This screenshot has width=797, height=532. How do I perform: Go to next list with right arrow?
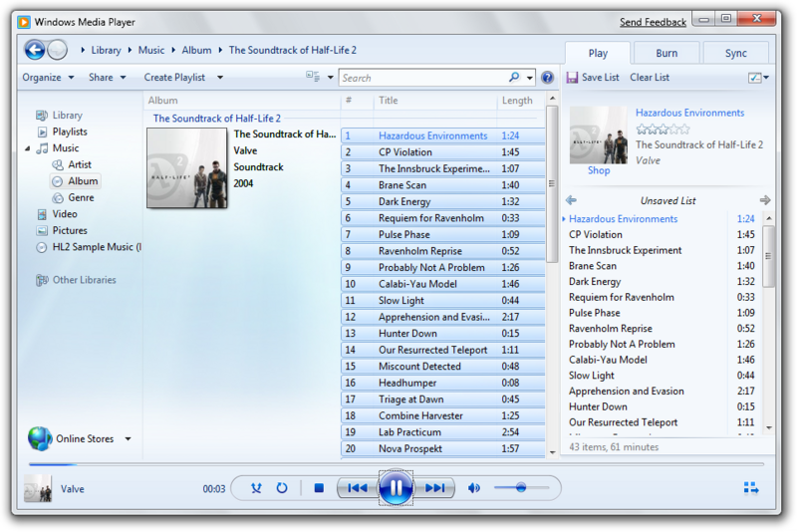tap(765, 200)
